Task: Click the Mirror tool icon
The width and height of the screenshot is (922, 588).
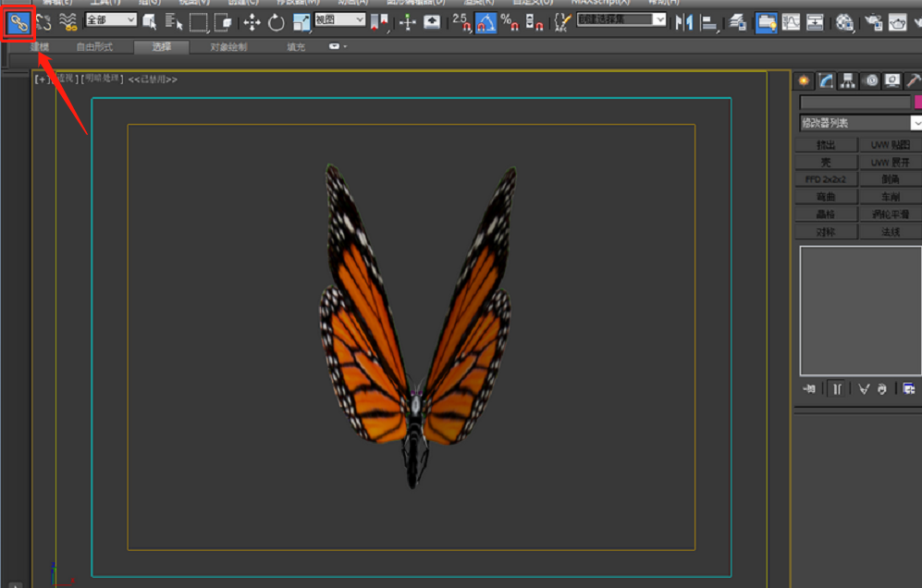Action: click(683, 23)
